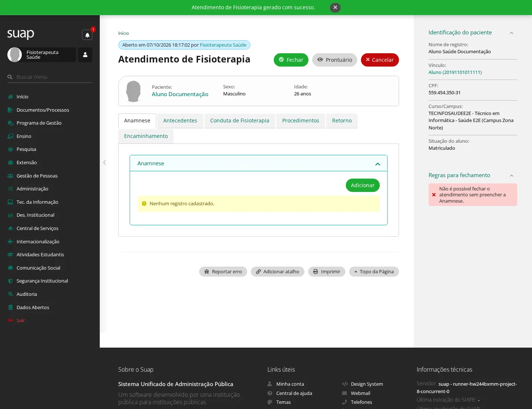Screen dimensions: 532x409
Task: Click Adicionar in Anamnese panel
Action: click(363, 185)
